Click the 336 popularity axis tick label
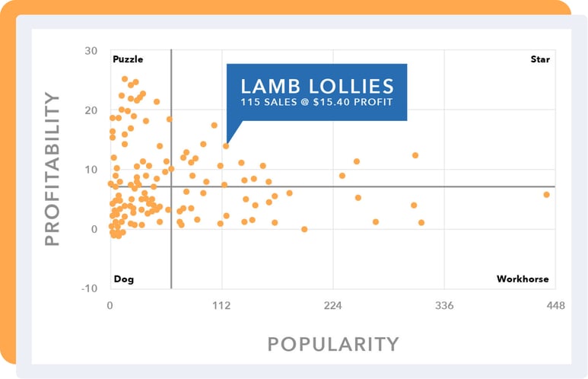This screenshot has width=588, height=379. (x=444, y=306)
